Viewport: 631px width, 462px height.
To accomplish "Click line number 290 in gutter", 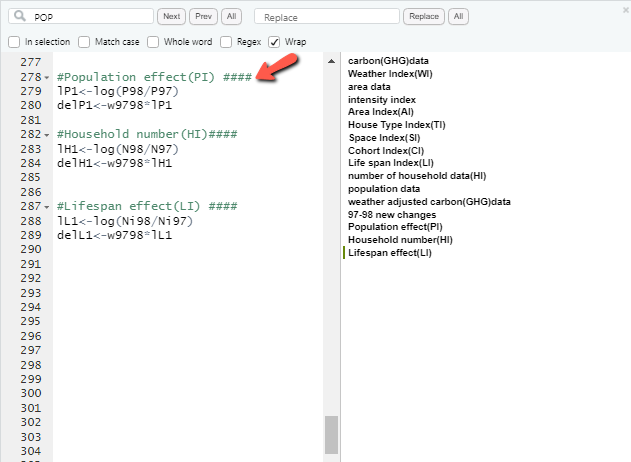I will pyautogui.click(x=31, y=250).
